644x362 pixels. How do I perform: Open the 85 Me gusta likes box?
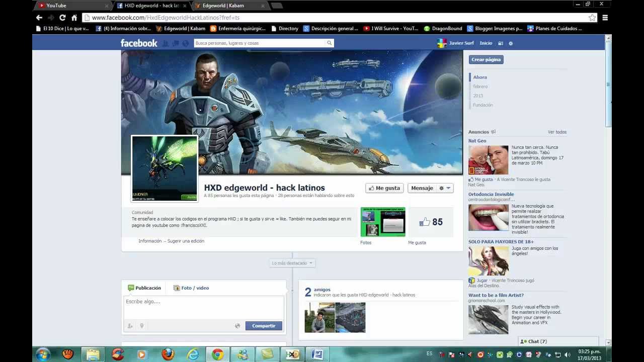coord(431,222)
